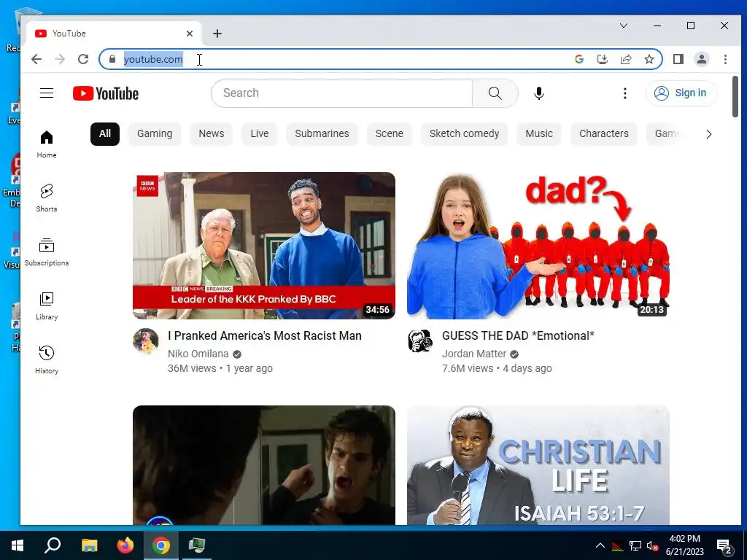Image resolution: width=747 pixels, height=560 pixels.
Task: Select the News chip
Action: 212,134
